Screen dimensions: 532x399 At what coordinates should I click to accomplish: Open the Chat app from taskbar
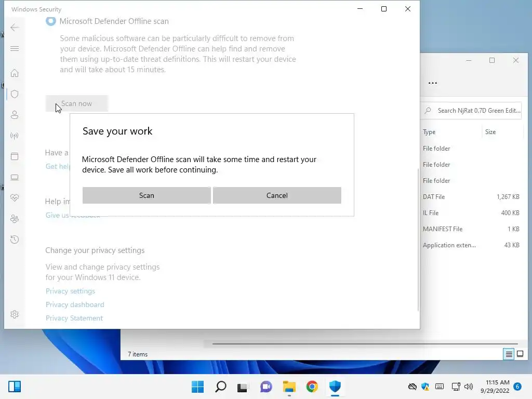(x=266, y=387)
